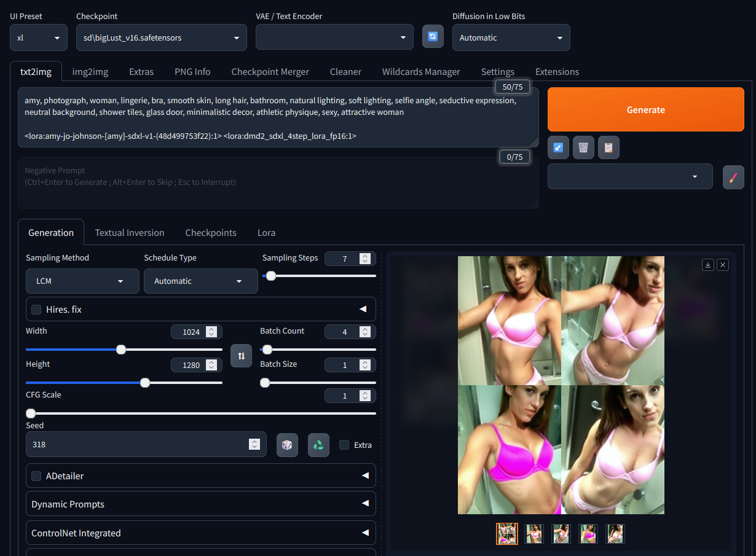
Task: Open the Cleaner tab
Action: tap(345, 72)
